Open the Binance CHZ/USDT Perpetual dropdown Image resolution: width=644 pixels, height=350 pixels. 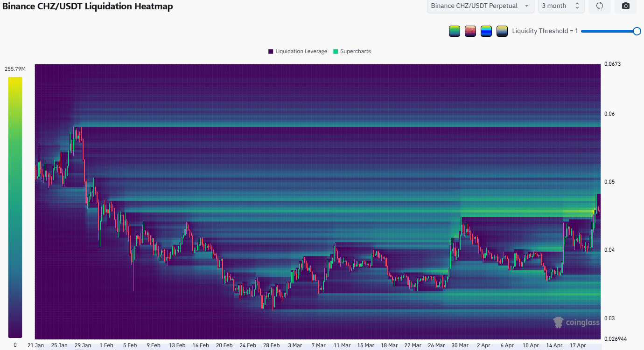pos(481,6)
